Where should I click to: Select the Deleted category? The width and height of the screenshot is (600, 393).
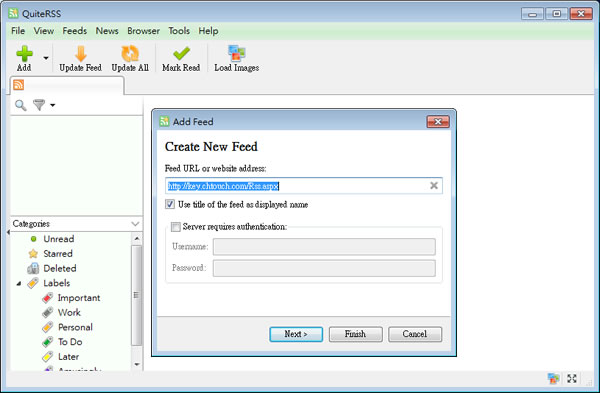60,268
